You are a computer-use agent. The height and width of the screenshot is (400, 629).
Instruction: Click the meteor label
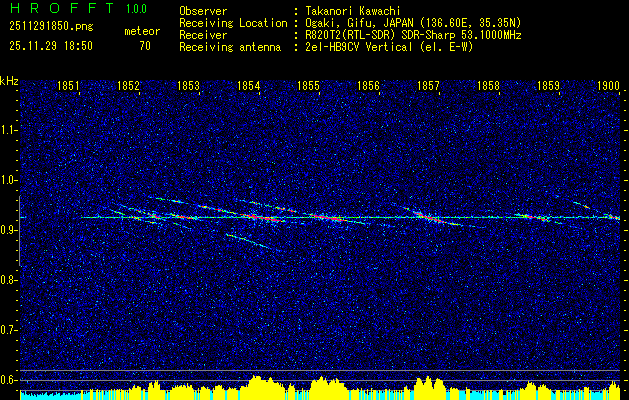point(142,31)
